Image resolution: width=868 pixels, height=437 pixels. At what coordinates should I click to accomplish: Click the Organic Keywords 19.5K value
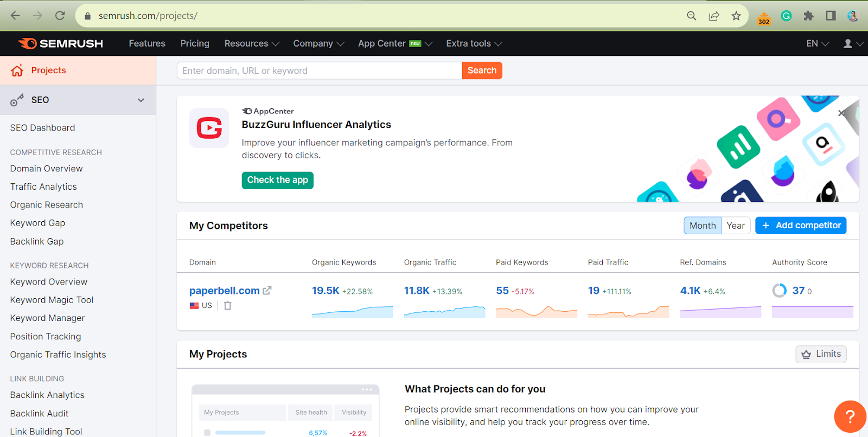coord(325,291)
